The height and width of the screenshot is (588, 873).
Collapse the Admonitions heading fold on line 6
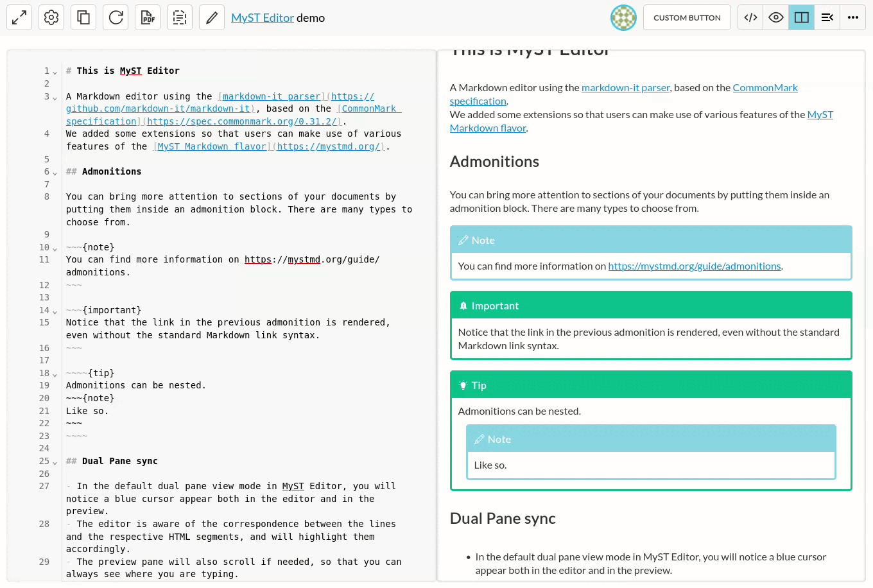55,173
